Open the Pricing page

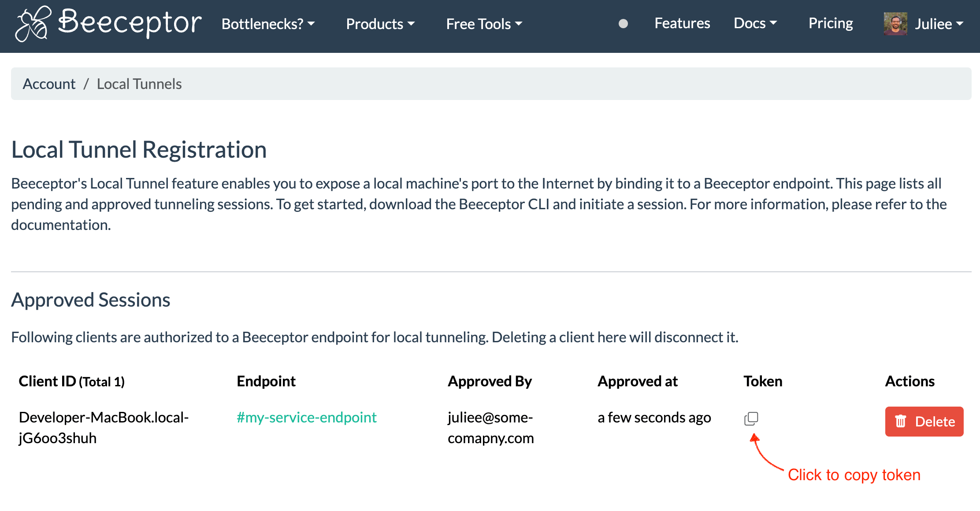[831, 23]
